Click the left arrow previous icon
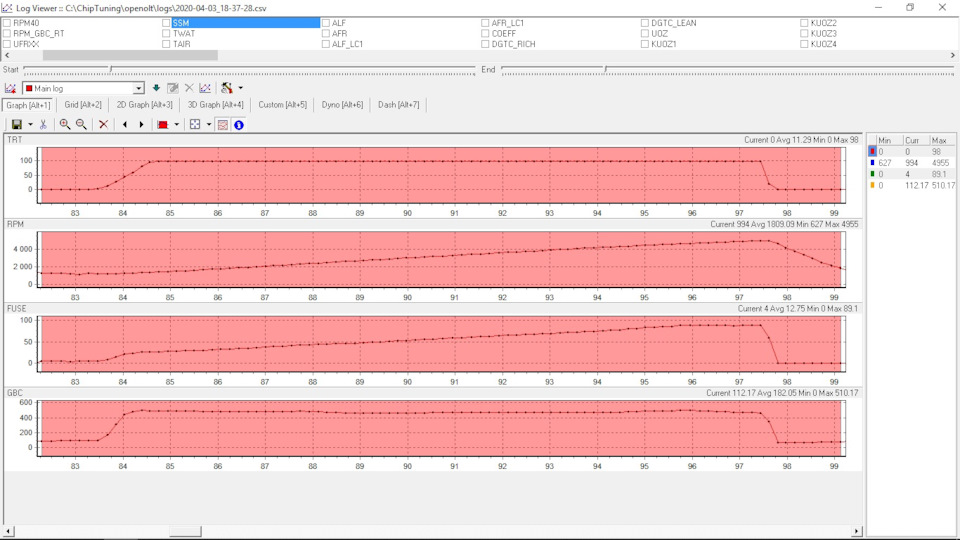Viewport: 960px width, 540px height. [125, 124]
